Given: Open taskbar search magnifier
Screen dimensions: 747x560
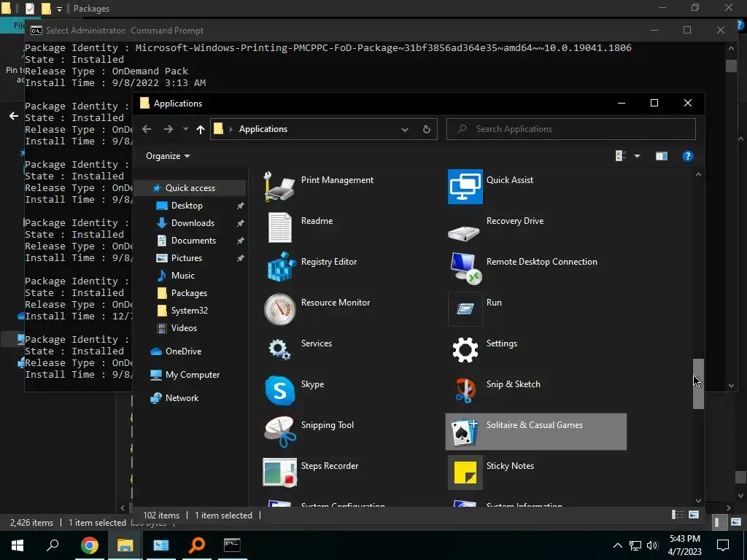Looking at the screenshot, I should point(53,545).
